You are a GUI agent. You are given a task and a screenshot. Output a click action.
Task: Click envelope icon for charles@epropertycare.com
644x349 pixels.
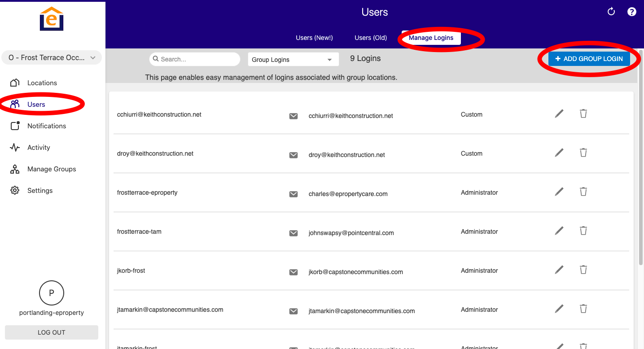(x=294, y=194)
